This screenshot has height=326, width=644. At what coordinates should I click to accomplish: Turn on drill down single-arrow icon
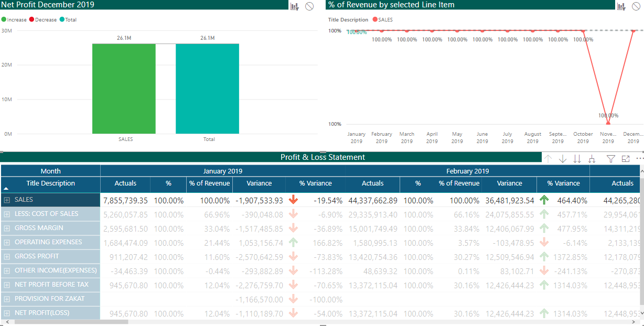[x=563, y=159]
